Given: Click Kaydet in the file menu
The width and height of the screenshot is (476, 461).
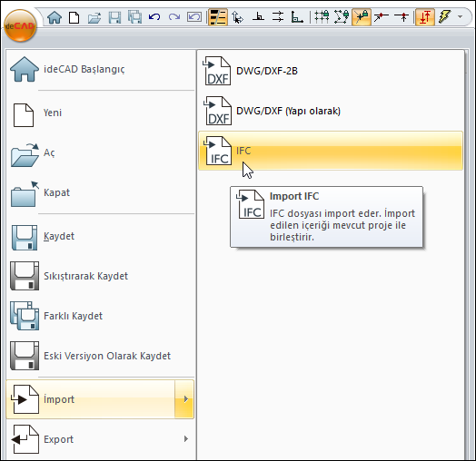Looking at the screenshot, I should [x=100, y=236].
